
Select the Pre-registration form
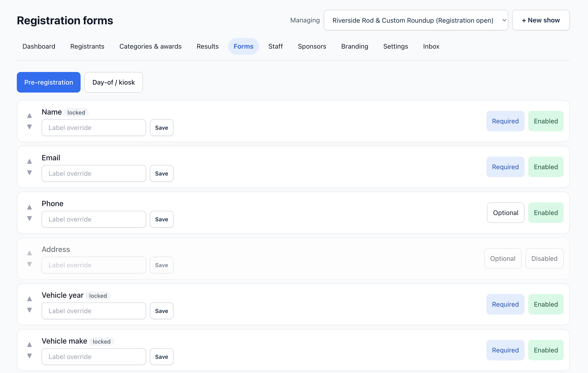[49, 82]
